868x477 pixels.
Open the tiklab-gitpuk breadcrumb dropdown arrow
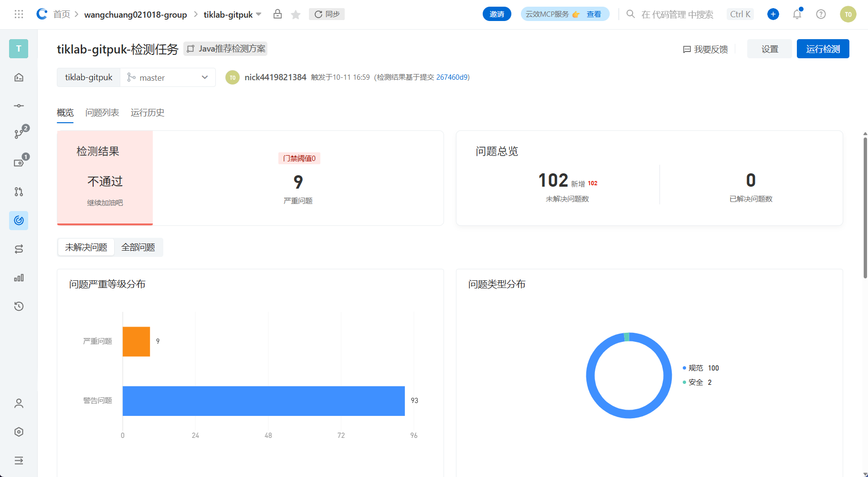pos(258,14)
